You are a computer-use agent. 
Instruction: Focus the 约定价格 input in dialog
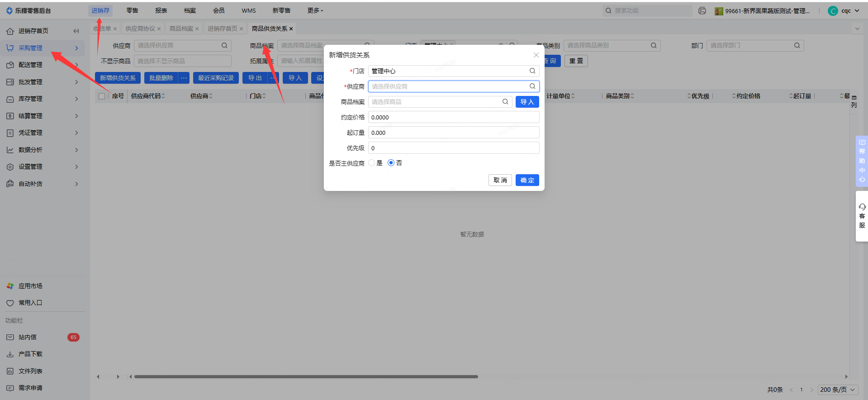(x=454, y=117)
